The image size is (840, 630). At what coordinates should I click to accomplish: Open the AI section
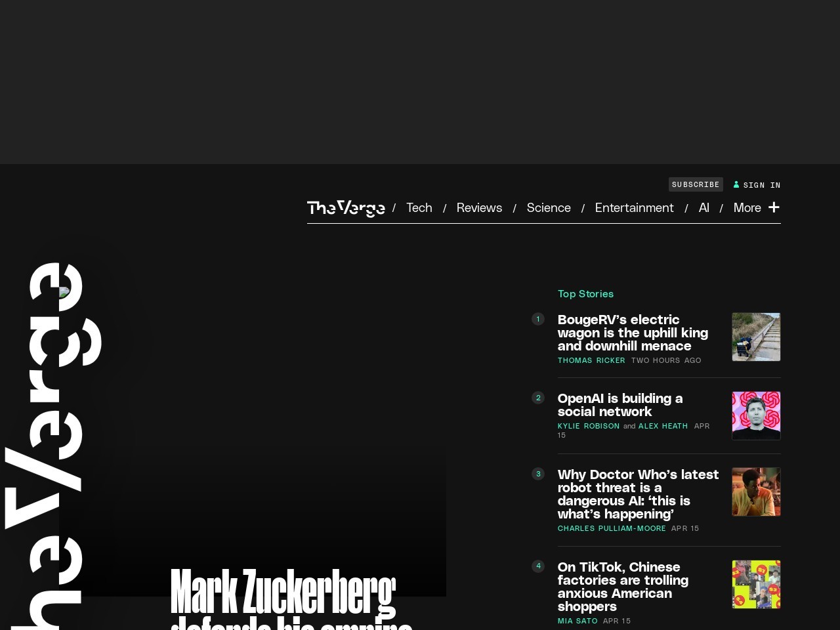[x=704, y=207]
